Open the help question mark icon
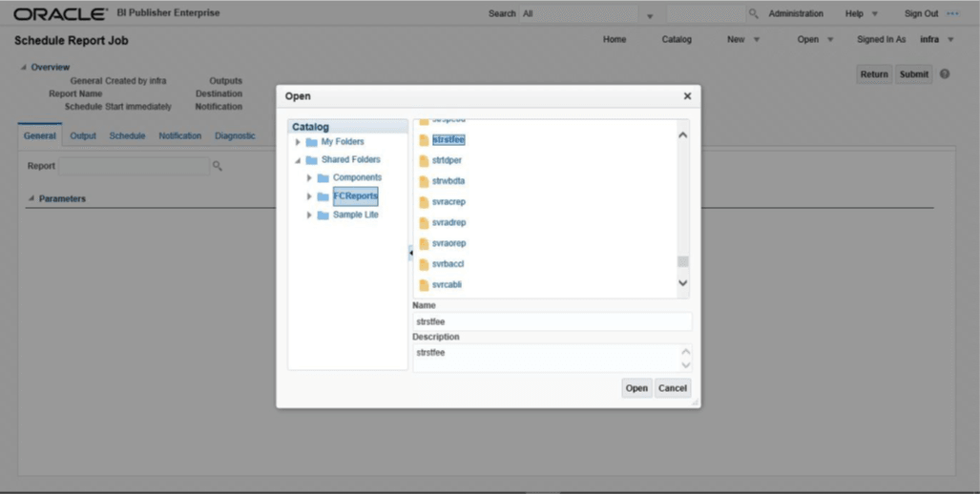Screen dimensions: 980x494 point(945,73)
